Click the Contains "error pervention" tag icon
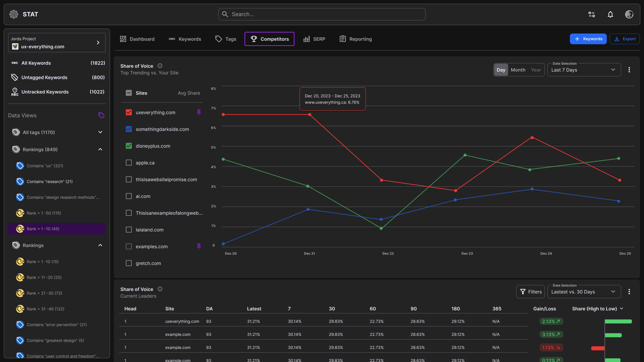644x362 pixels. (x=20, y=325)
